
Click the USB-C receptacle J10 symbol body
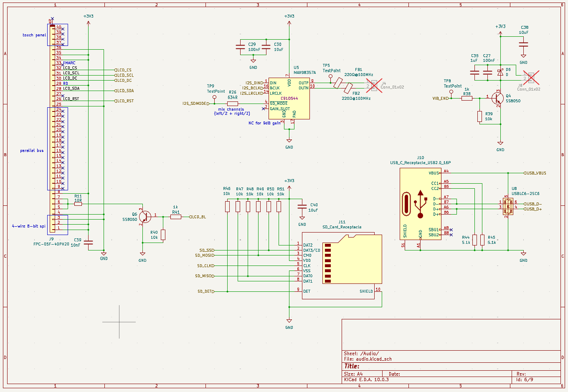coord(420,204)
